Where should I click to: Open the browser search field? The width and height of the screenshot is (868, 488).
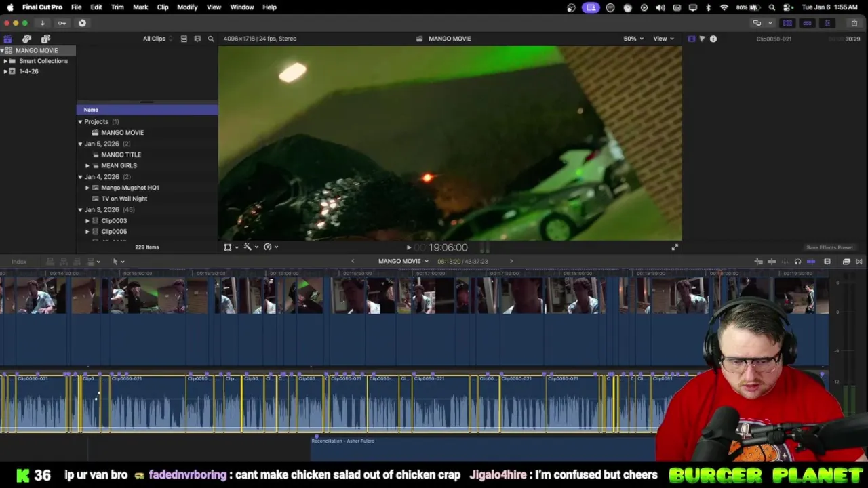click(211, 39)
